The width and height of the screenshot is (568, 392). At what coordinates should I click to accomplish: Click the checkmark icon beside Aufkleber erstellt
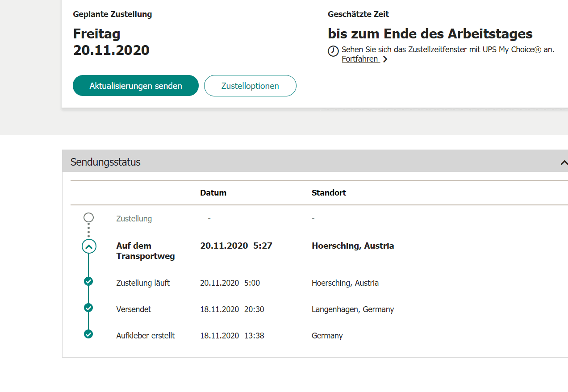tap(88, 334)
